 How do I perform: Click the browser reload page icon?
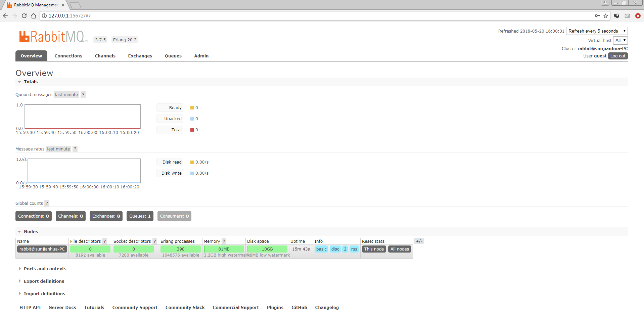click(24, 16)
